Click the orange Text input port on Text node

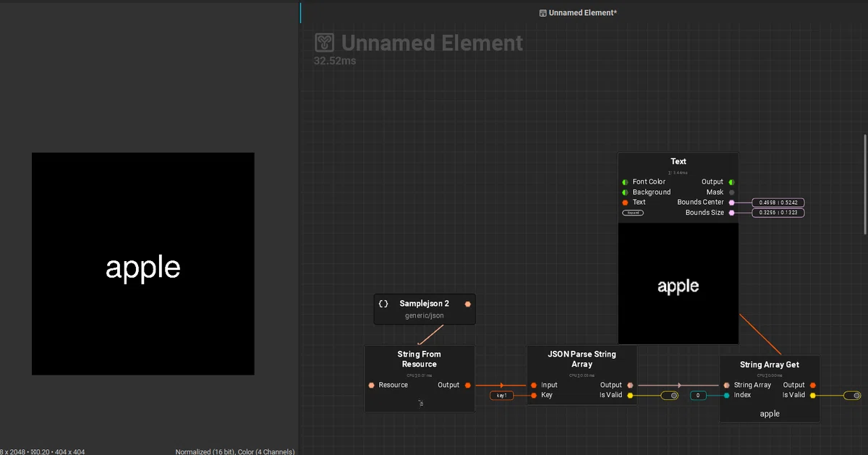tap(625, 203)
